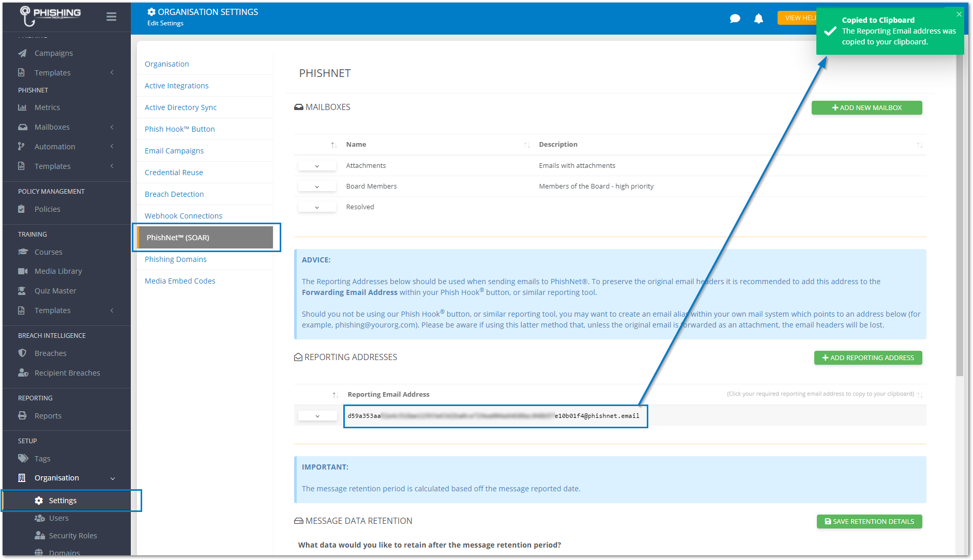Click the Campaigns paper-plane icon
The height and width of the screenshot is (560, 973).
(22, 53)
